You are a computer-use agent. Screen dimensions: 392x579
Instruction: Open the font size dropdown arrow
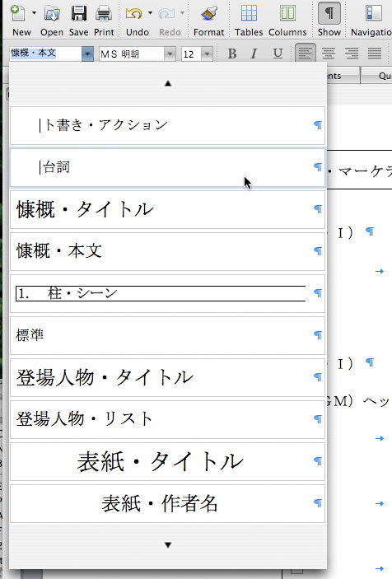(x=207, y=54)
